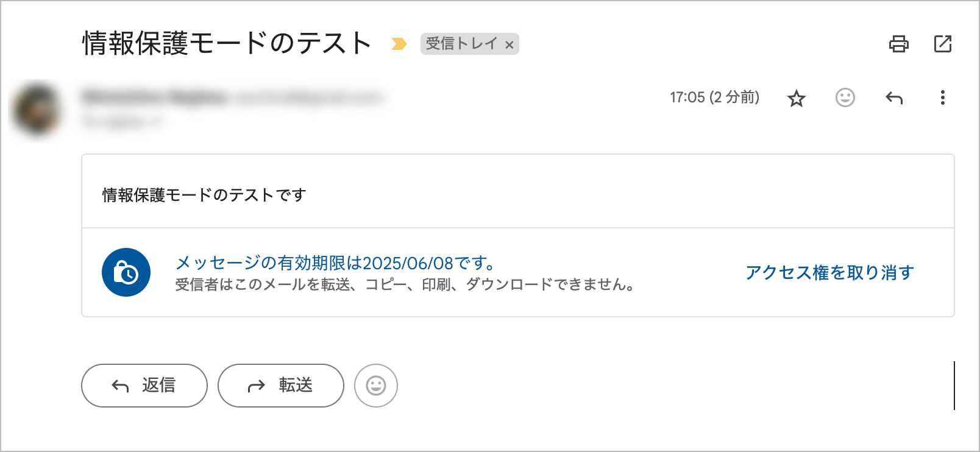The width and height of the screenshot is (980, 452).
Task: Open the message in a new window
Action: coord(943,44)
